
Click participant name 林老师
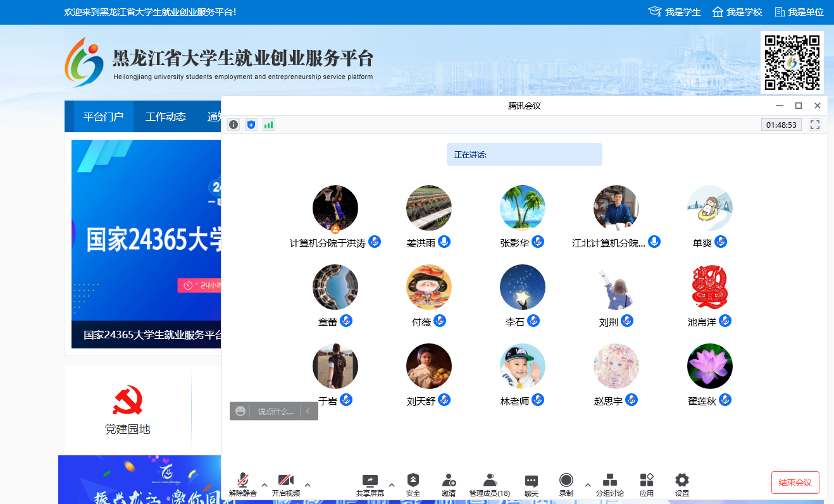tap(515, 401)
